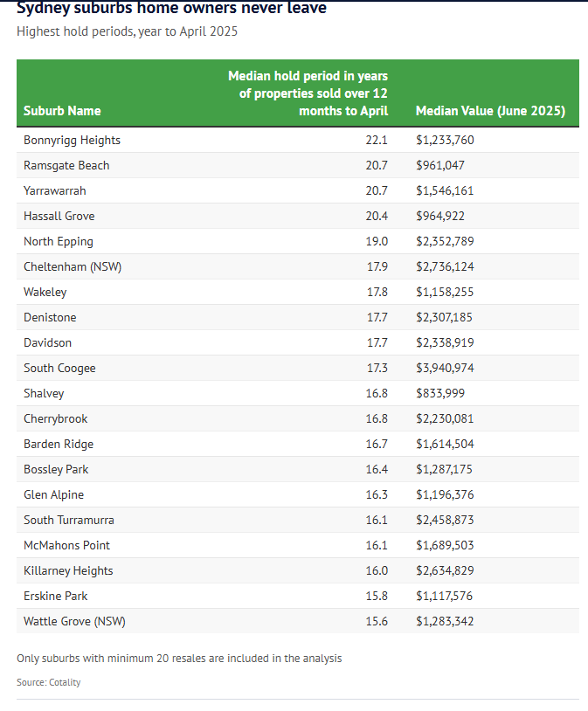The height and width of the screenshot is (711, 588).
Task: Click the Glen Alpine 16.3 hold period
Action: pos(377,494)
